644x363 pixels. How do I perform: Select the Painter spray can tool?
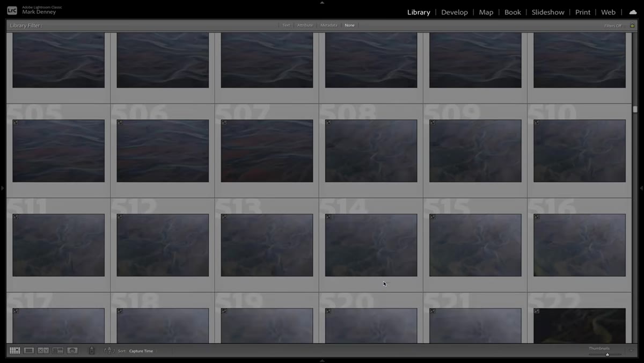92,351
